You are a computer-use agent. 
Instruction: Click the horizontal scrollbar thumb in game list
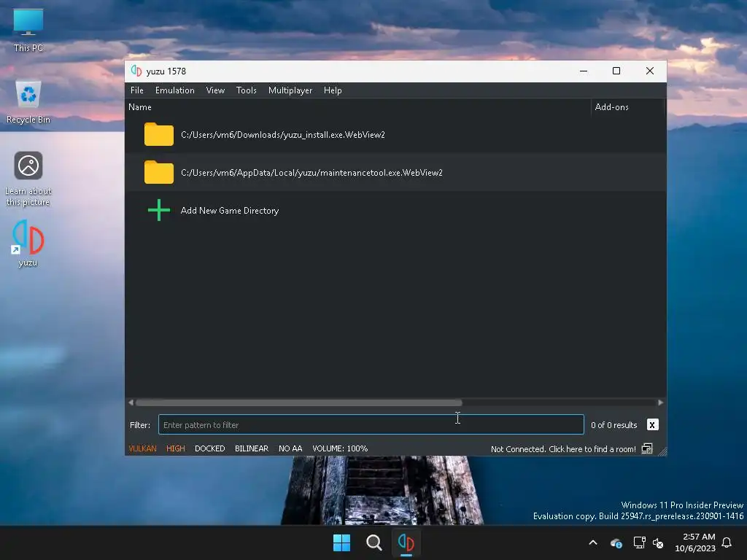coord(298,402)
